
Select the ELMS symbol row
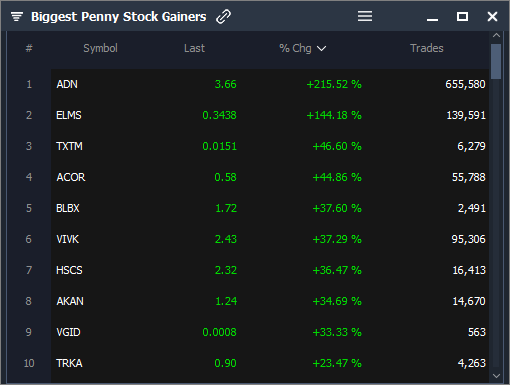tap(270, 115)
